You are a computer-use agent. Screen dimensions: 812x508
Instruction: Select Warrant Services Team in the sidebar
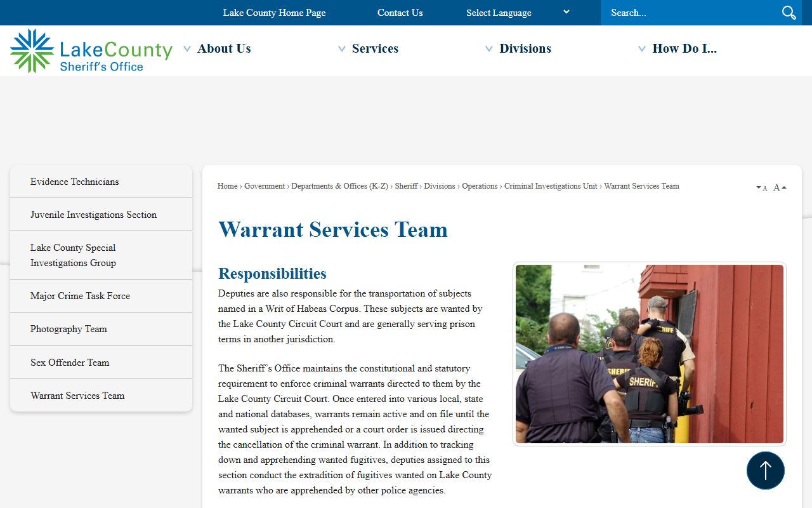pos(101,396)
